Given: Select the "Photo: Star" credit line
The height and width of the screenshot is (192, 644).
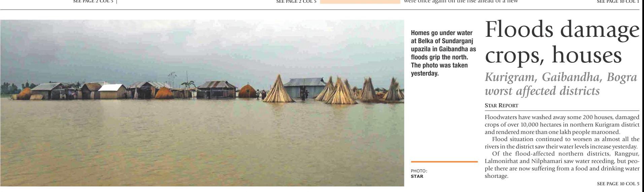Looking at the screenshot, I should point(419,173).
